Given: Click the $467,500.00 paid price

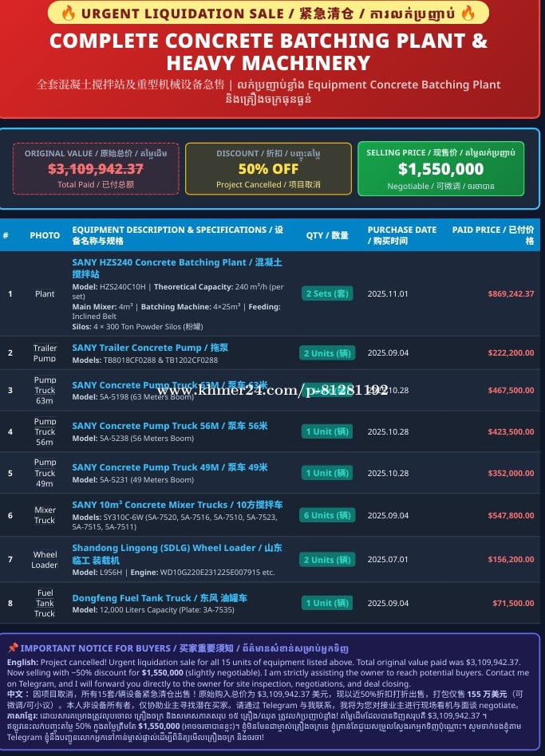Looking at the screenshot, I should click(511, 390).
